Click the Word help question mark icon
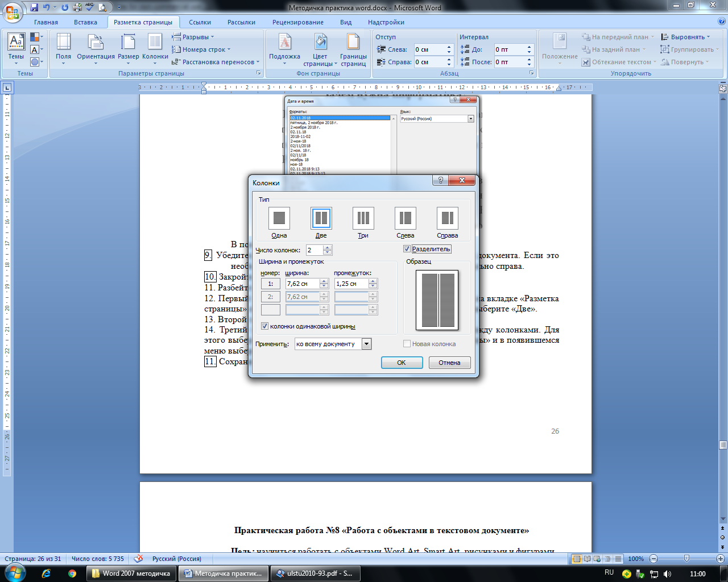The image size is (728, 582). pyautogui.click(x=722, y=22)
